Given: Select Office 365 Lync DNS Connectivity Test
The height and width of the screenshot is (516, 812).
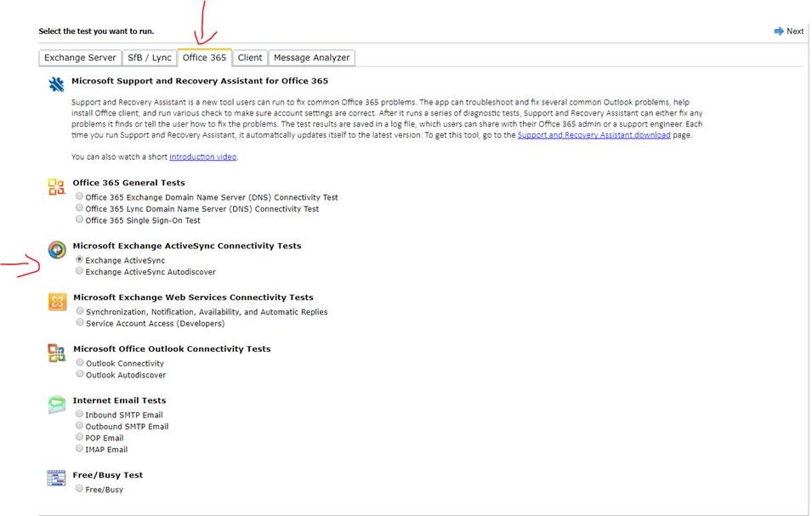Looking at the screenshot, I should [x=79, y=207].
